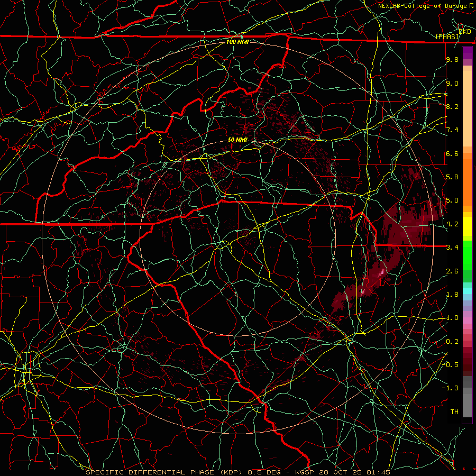
Task: Click the "SPECIFIC DIFFERENTIAL PHASE (KDP)" product caption
Action: coord(164,472)
